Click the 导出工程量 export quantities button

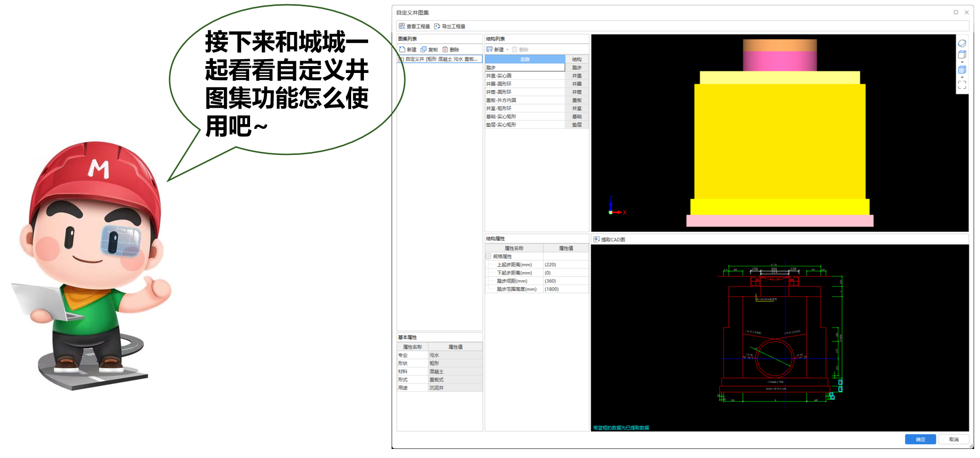coord(450,26)
